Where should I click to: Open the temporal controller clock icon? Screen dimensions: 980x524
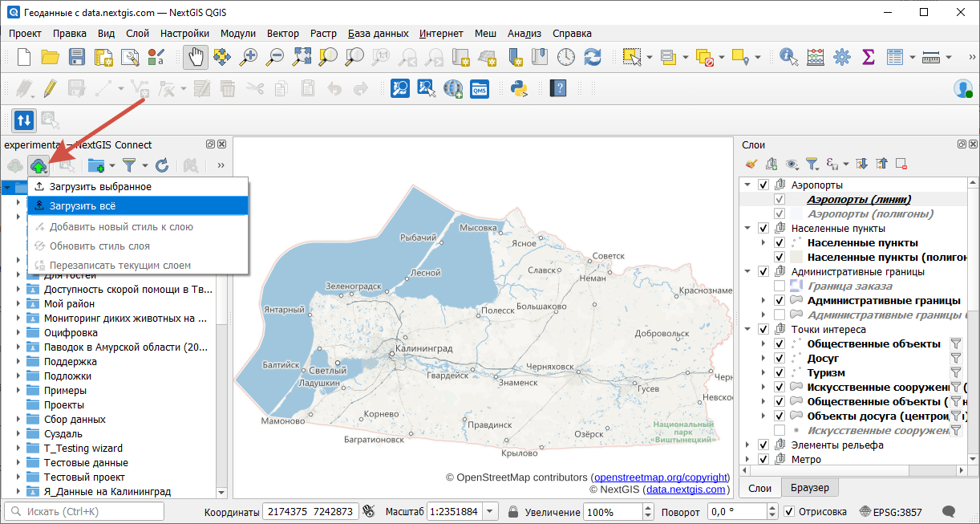point(566,57)
